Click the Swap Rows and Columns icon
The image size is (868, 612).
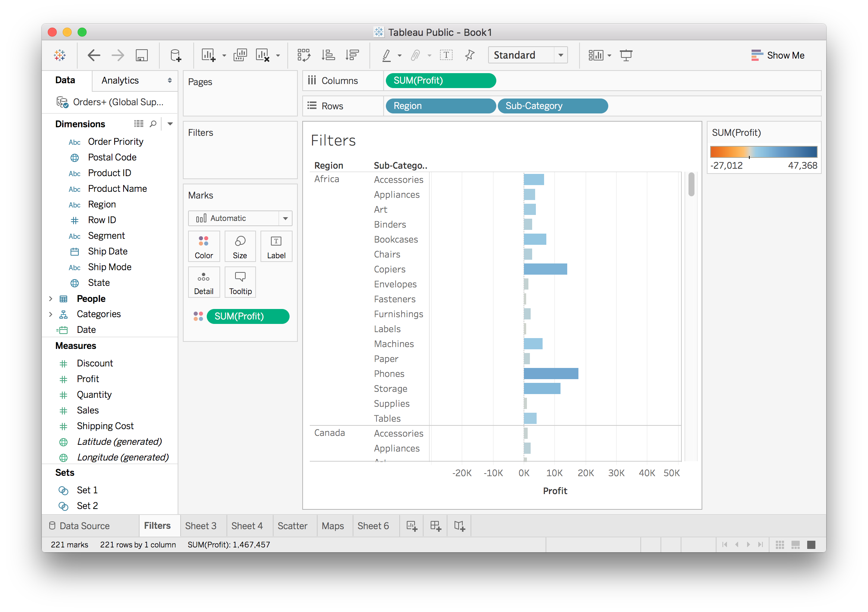(303, 55)
